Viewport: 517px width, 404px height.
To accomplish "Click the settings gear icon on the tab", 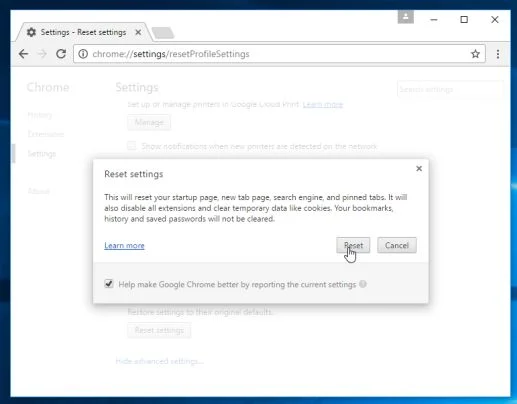I will click(x=31, y=32).
